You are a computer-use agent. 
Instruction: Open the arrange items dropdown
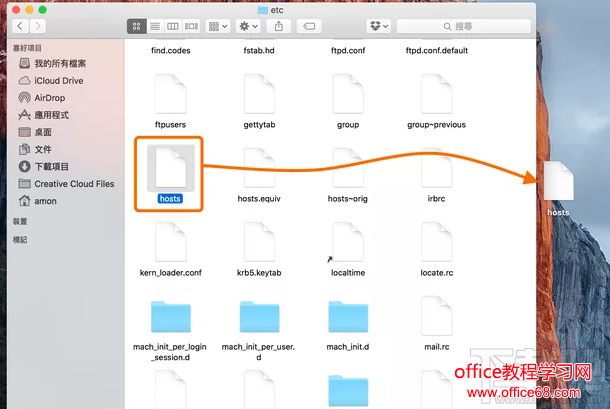click(x=218, y=25)
